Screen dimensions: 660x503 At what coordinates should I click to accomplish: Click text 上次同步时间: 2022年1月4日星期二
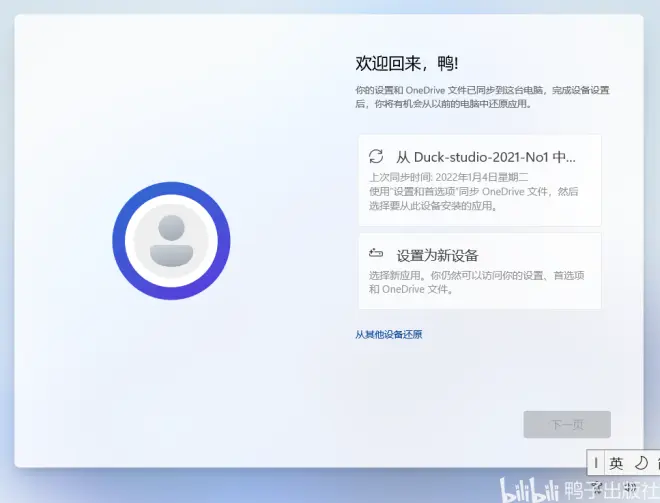click(x=448, y=177)
